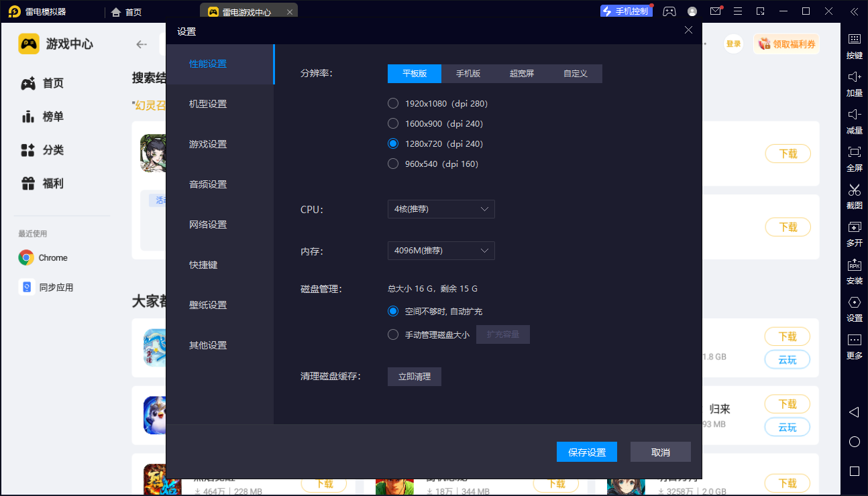Screen dimensions: 868x496
Task: Collapse the right sidebar with double chevrons
Action: [x=853, y=11]
